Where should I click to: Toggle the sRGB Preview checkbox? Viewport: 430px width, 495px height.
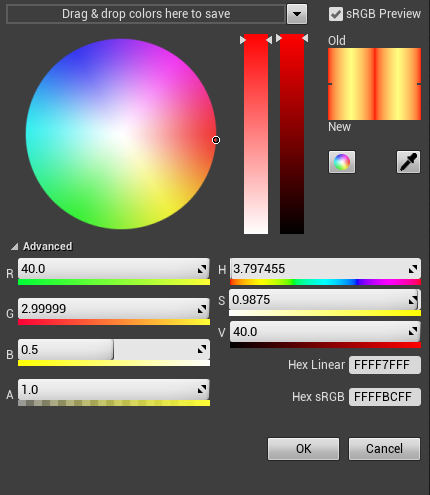[x=336, y=14]
